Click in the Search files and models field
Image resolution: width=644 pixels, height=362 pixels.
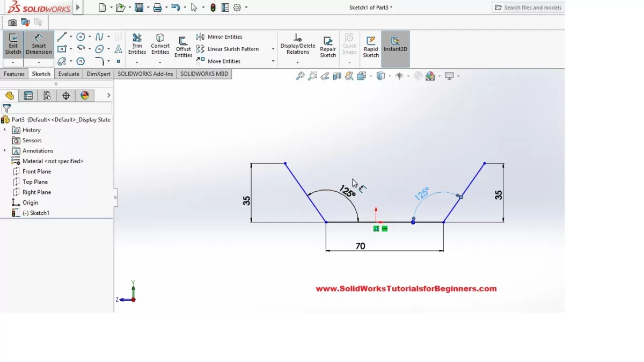528,8
